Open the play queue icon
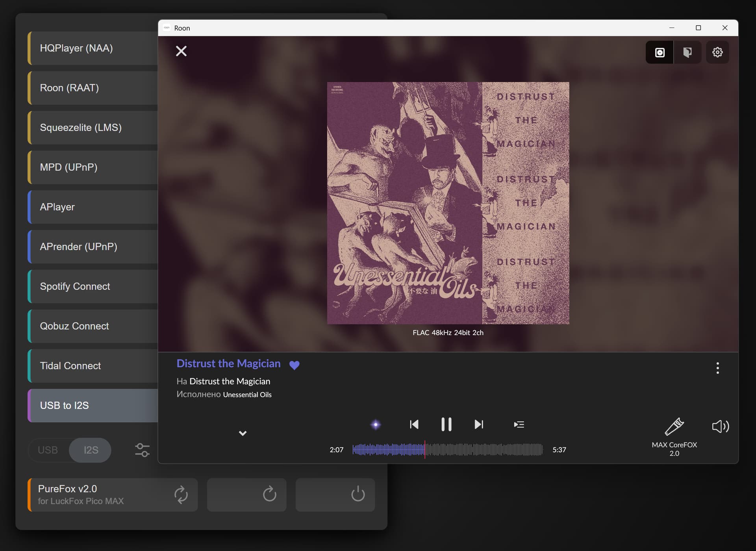 (519, 424)
